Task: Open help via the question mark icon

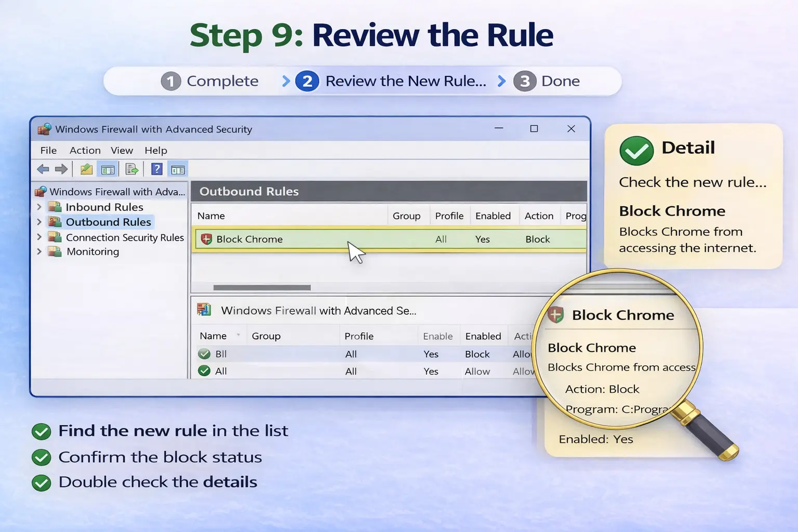Action: click(x=156, y=169)
